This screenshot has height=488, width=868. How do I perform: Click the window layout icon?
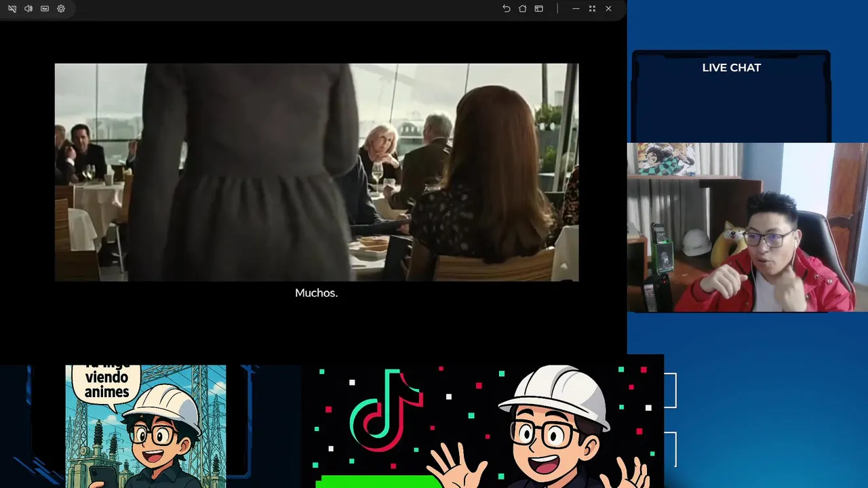click(538, 9)
